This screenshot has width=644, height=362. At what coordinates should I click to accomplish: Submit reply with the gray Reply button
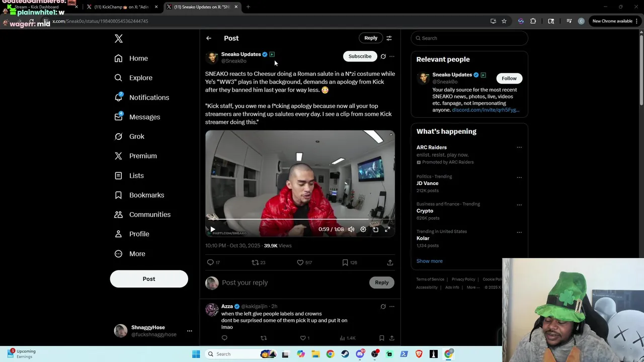click(382, 283)
